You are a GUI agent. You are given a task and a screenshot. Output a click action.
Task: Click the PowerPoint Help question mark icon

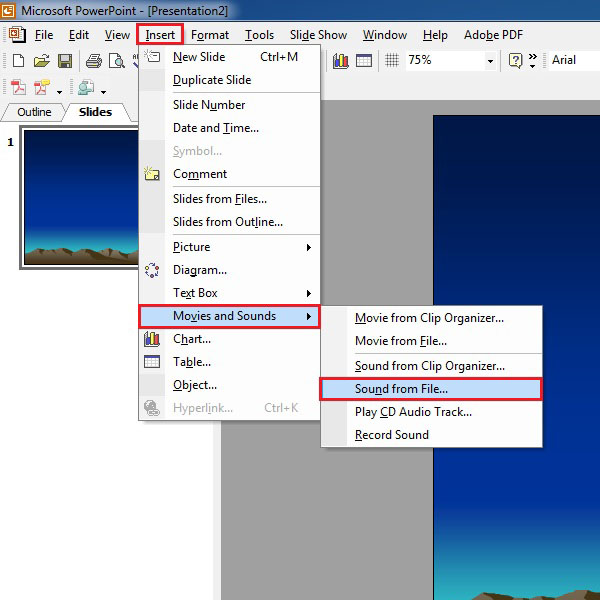(x=515, y=60)
